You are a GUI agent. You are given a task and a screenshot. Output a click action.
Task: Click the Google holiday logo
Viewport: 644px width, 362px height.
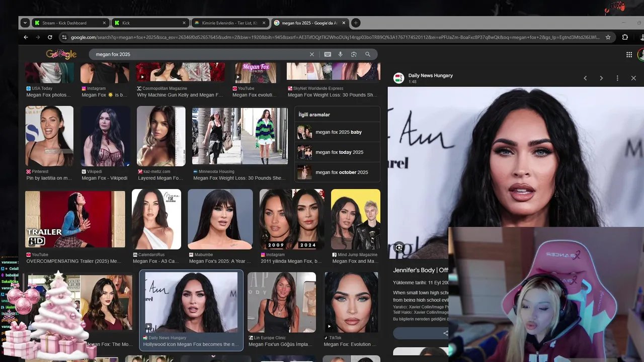(61, 54)
